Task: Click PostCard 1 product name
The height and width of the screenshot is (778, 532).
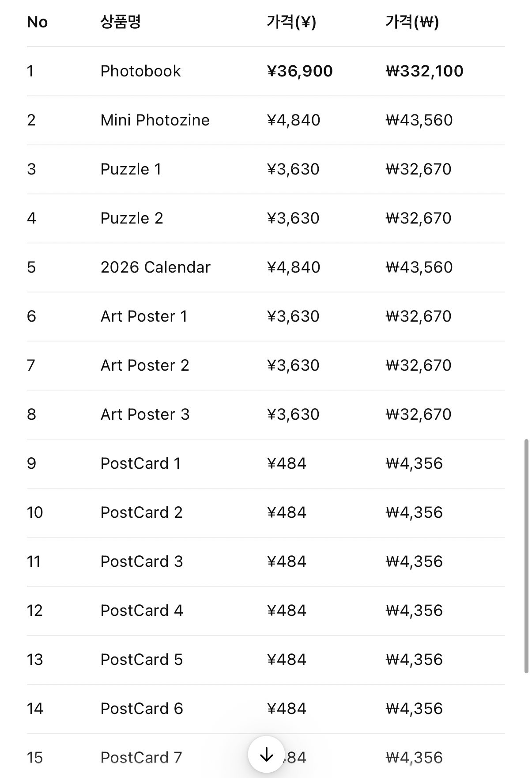Action: tap(140, 463)
